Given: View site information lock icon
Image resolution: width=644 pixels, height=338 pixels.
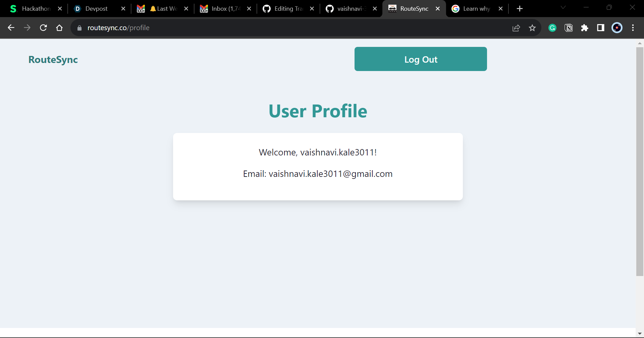Looking at the screenshot, I should pyautogui.click(x=79, y=28).
